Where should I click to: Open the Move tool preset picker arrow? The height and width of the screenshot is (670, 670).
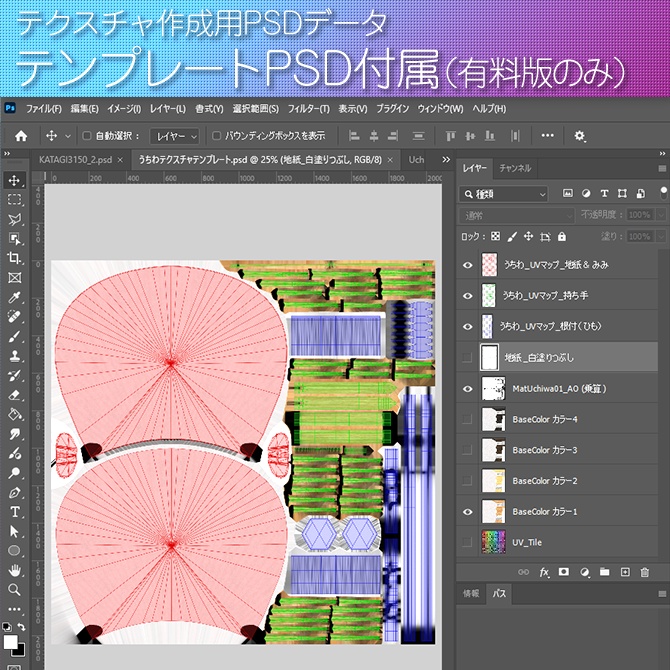(68, 136)
